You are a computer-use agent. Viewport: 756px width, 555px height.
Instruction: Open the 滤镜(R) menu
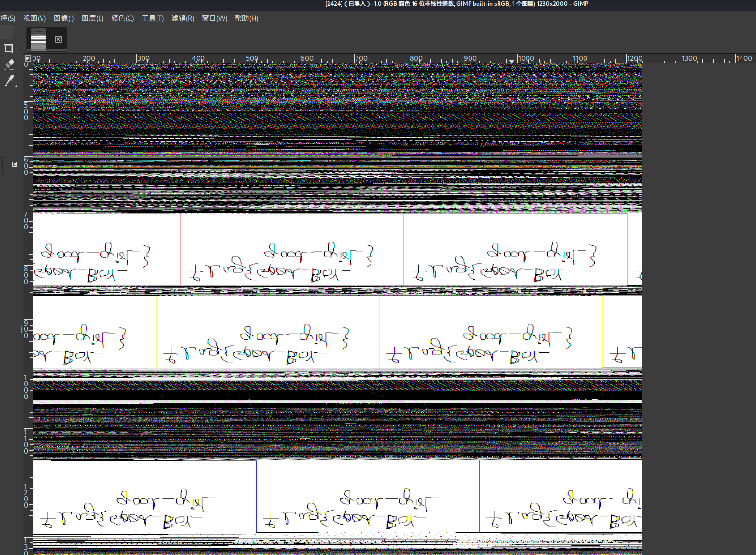183,18
